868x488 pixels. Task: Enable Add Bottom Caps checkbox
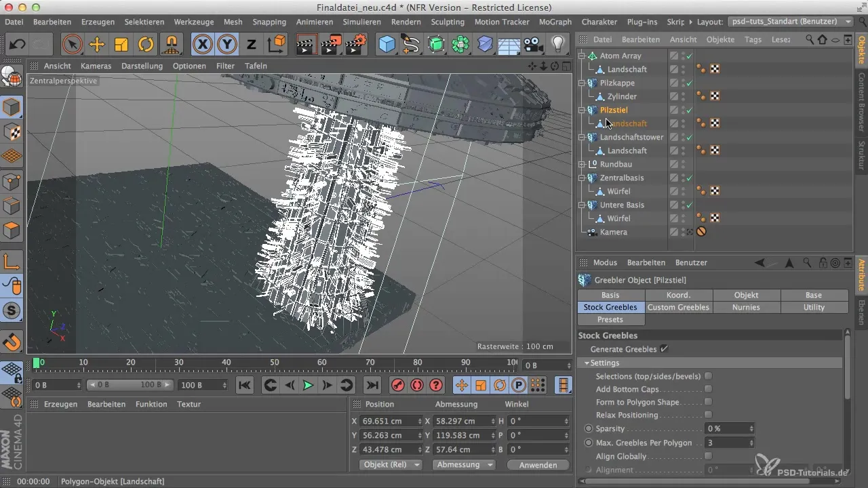pos(708,389)
